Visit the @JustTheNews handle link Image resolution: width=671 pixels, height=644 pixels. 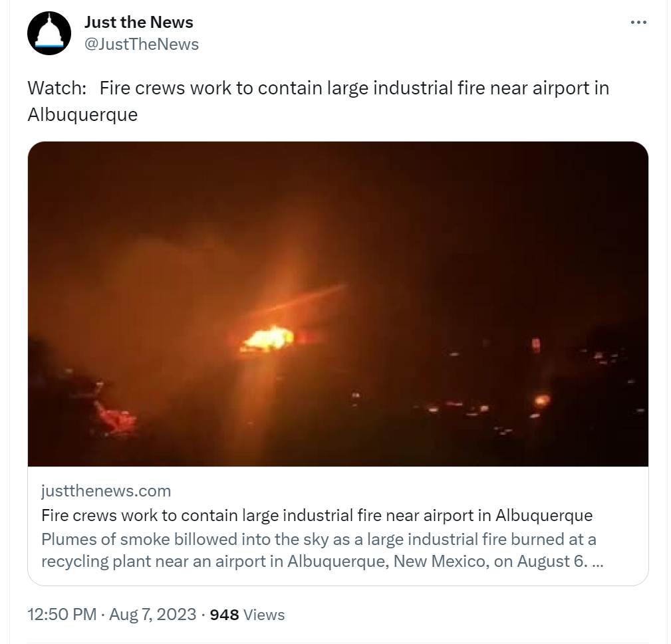(142, 45)
